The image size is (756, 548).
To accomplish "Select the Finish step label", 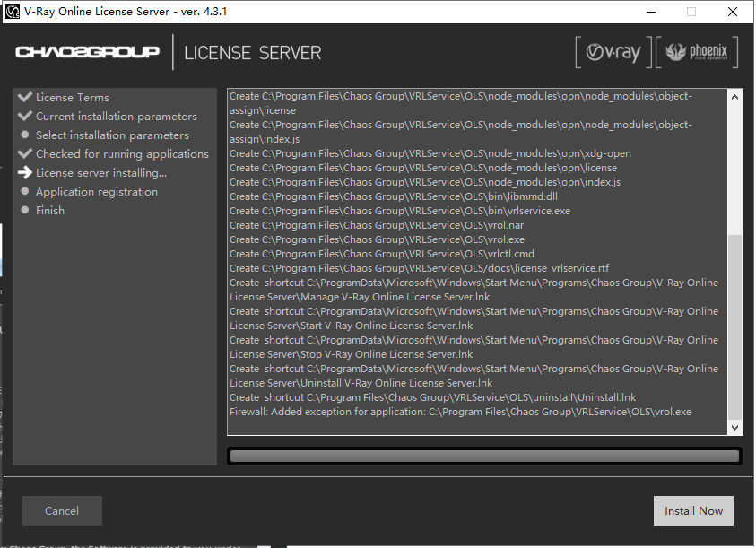I will click(x=50, y=211).
